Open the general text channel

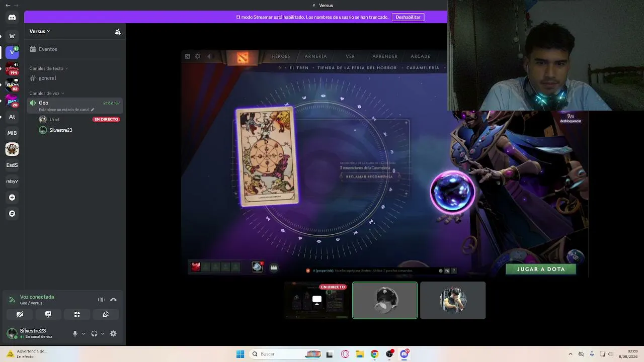[75, 78]
